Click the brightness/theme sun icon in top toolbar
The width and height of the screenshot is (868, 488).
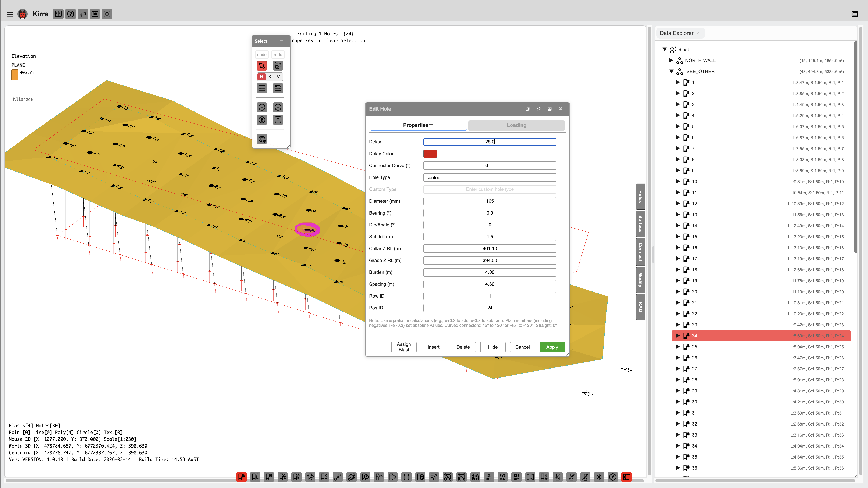(107, 14)
